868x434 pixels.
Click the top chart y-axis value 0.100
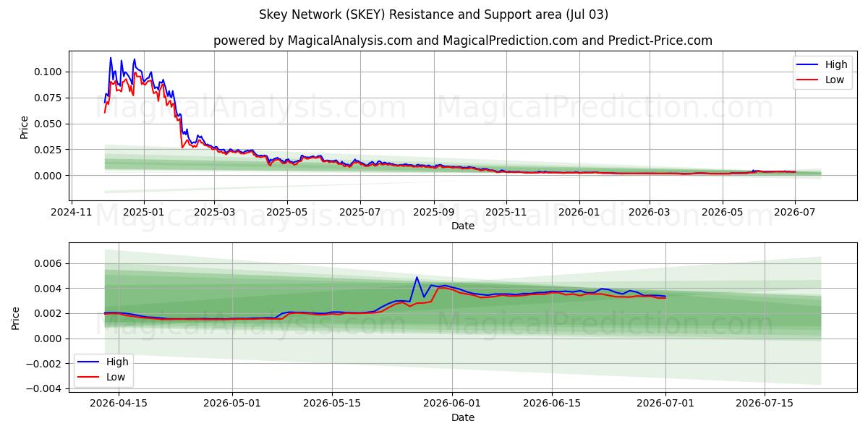49,72
